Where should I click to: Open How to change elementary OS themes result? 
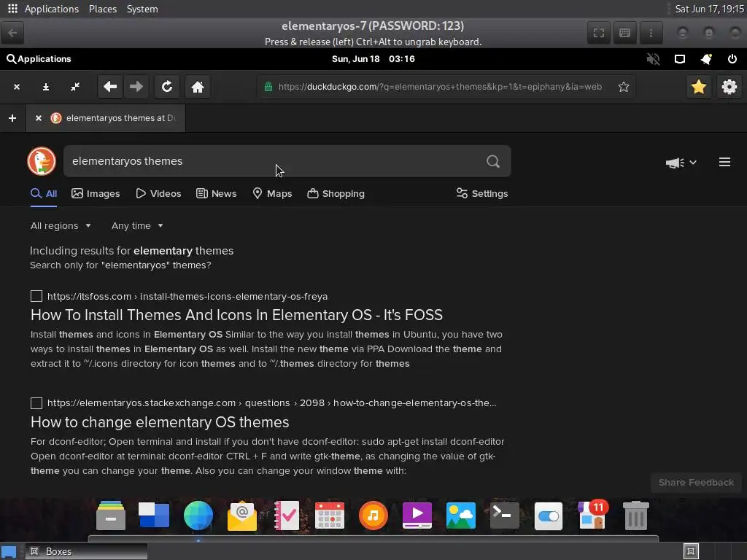pos(160,422)
